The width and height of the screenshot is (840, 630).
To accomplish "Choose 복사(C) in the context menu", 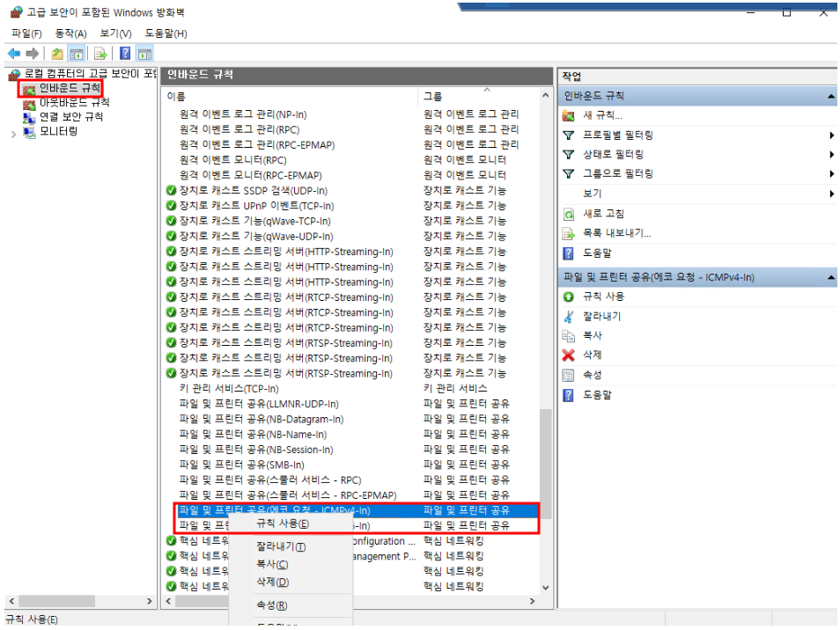I will [272, 564].
